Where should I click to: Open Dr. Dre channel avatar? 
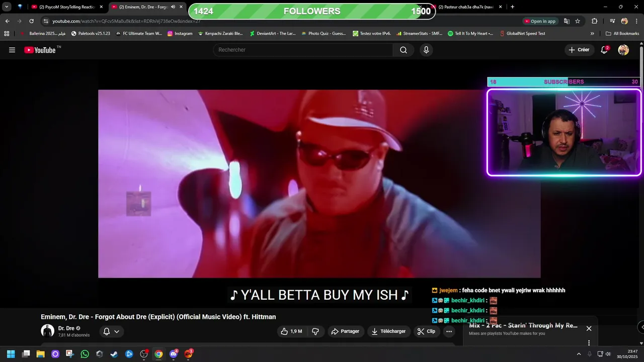tap(47, 331)
